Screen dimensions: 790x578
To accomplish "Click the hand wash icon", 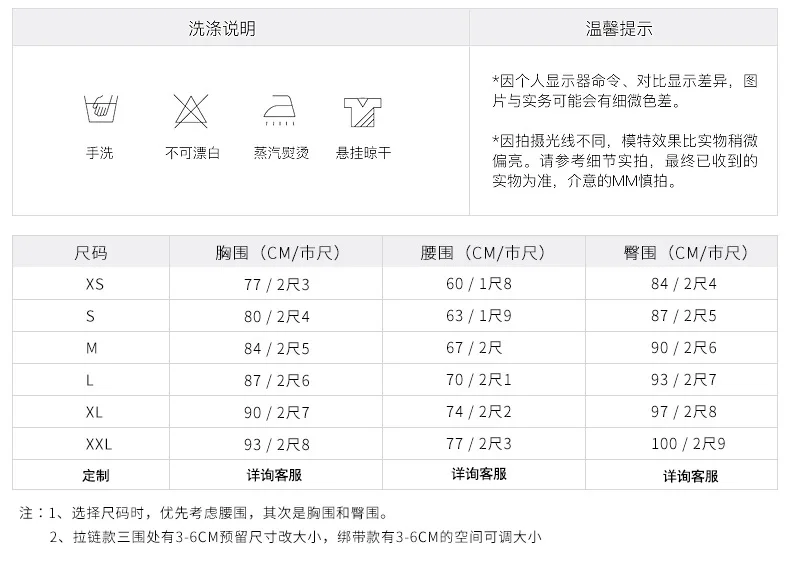I will coord(100,109).
